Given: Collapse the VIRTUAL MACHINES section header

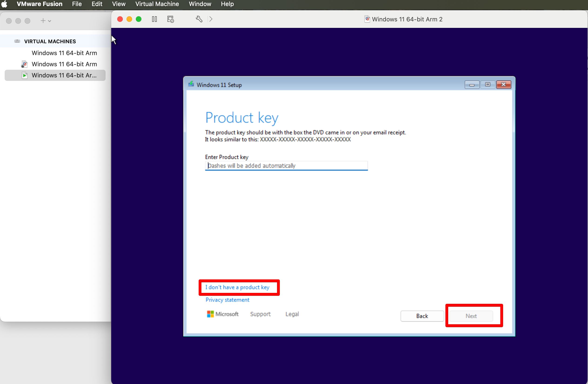Looking at the screenshot, I should click(50, 41).
